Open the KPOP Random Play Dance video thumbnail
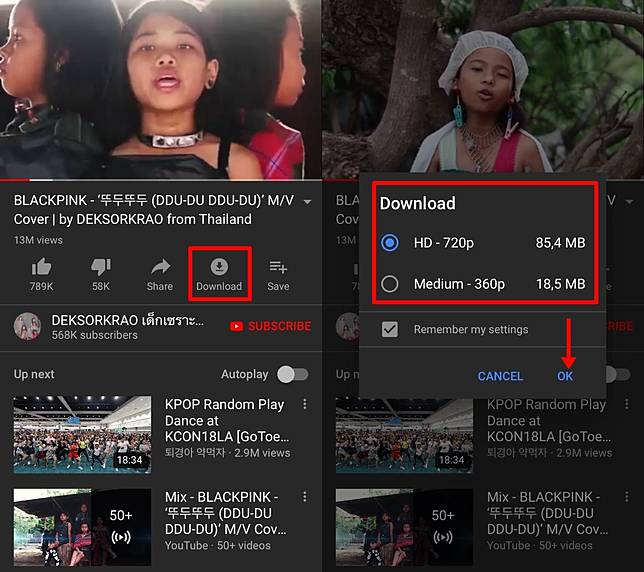Screen dimensions: 644x572 pyautogui.click(x=83, y=434)
